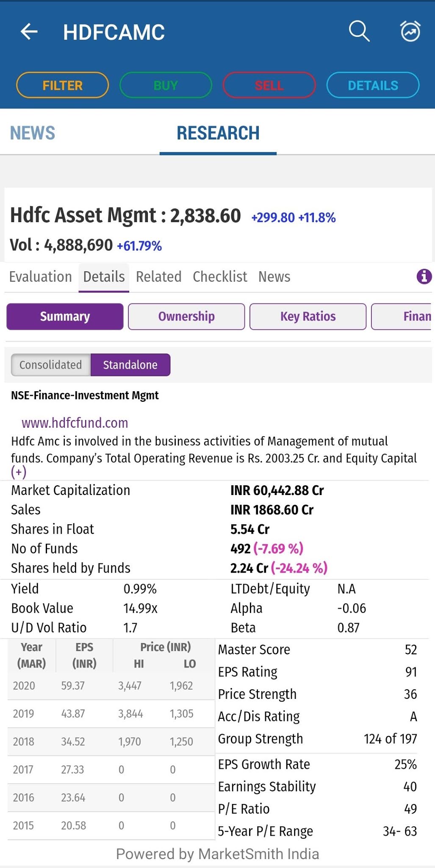435x868 pixels.
Task: Open the search magnifier icon
Action: [359, 31]
